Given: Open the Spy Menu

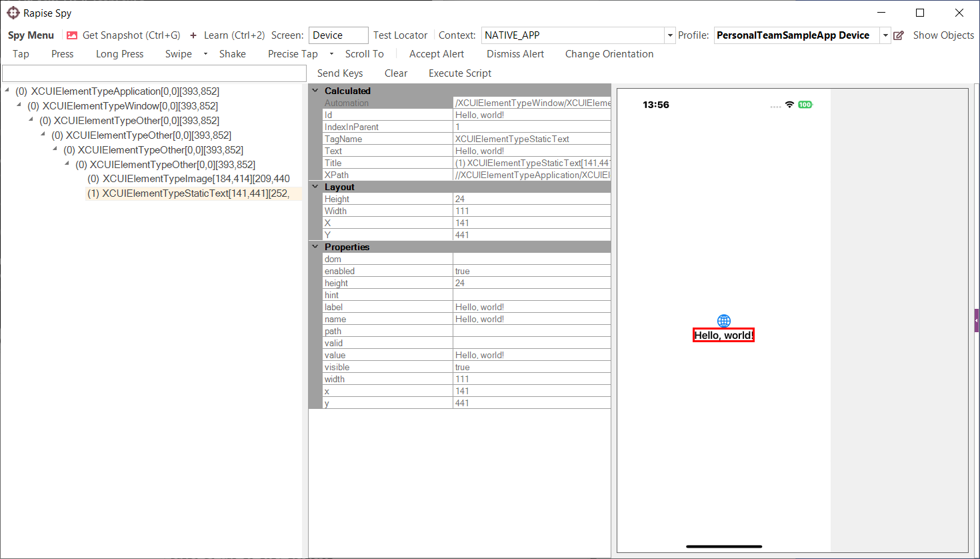Looking at the screenshot, I should tap(31, 35).
